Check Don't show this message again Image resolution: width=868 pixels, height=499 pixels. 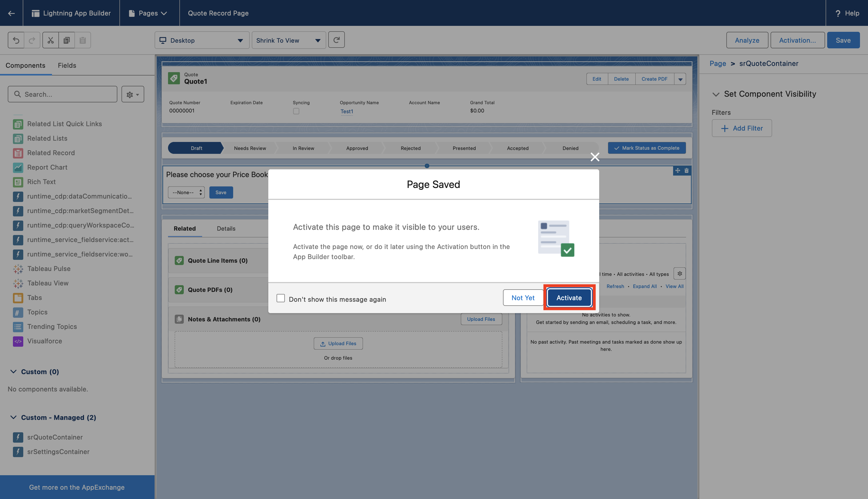280,298
